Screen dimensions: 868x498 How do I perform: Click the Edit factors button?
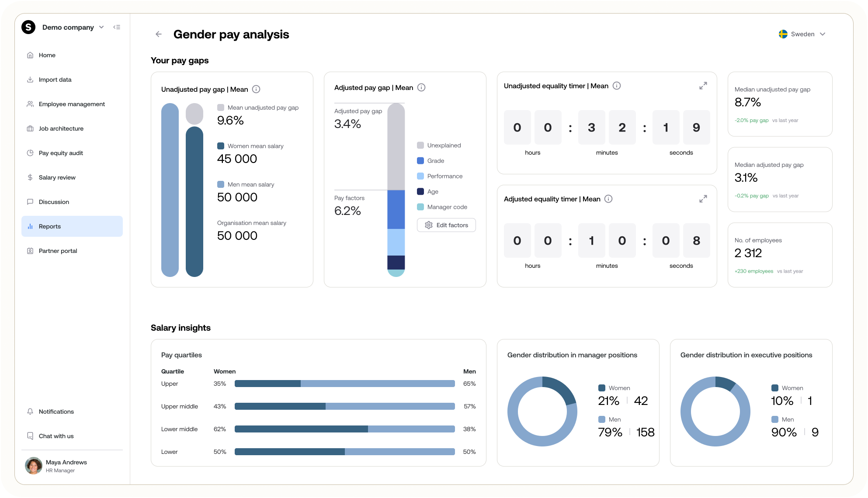click(x=446, y=225)
